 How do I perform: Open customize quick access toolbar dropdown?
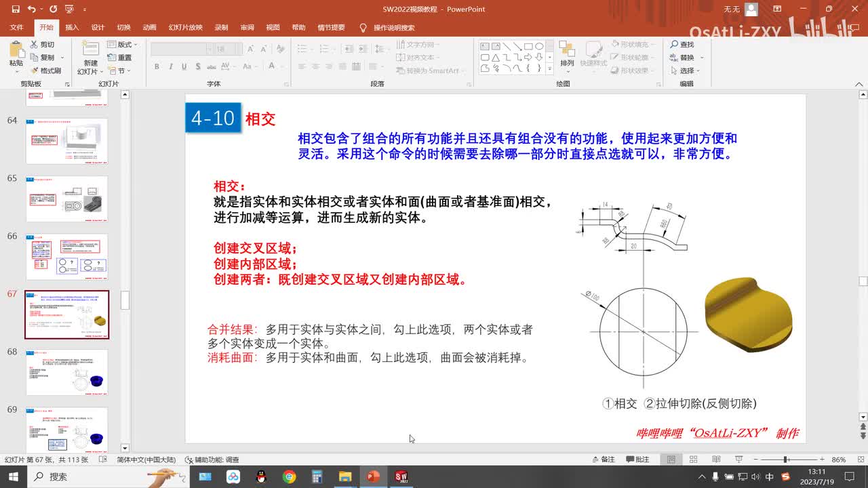(x=85, y=9)
